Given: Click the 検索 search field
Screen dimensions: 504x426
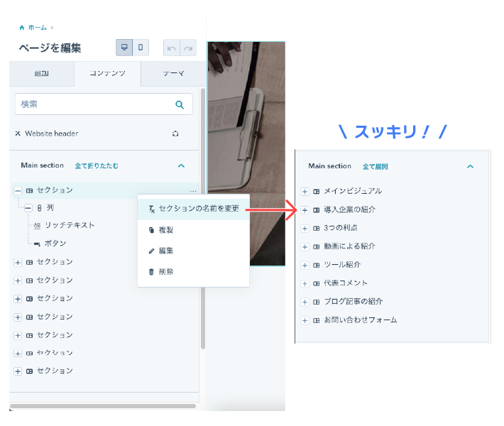Looking at the screenshot, I should pos(104,104).
